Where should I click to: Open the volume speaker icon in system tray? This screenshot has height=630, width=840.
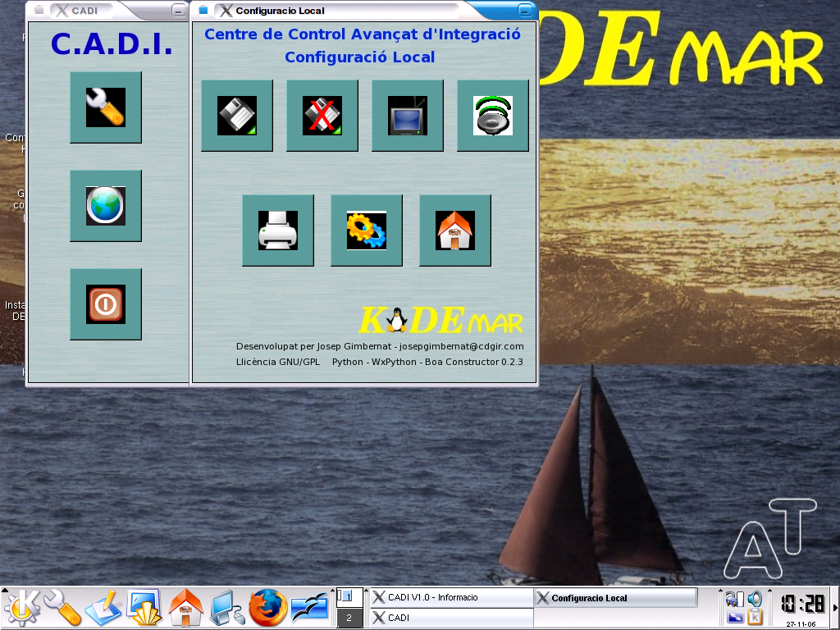click(756, 599)
